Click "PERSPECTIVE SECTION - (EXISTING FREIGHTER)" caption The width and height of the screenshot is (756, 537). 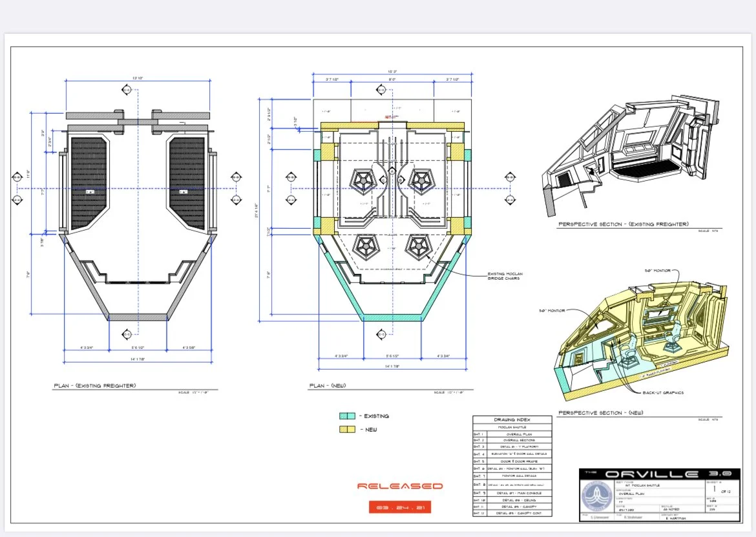click(624, 224)
